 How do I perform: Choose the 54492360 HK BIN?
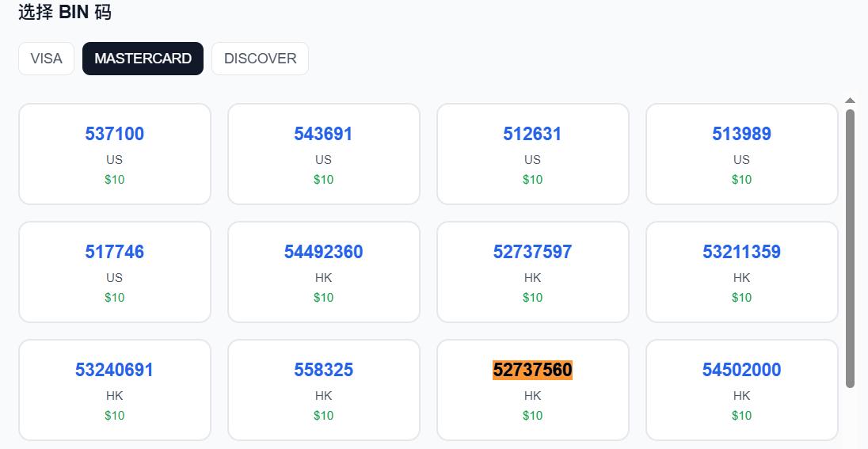click(x=323, y=272)
